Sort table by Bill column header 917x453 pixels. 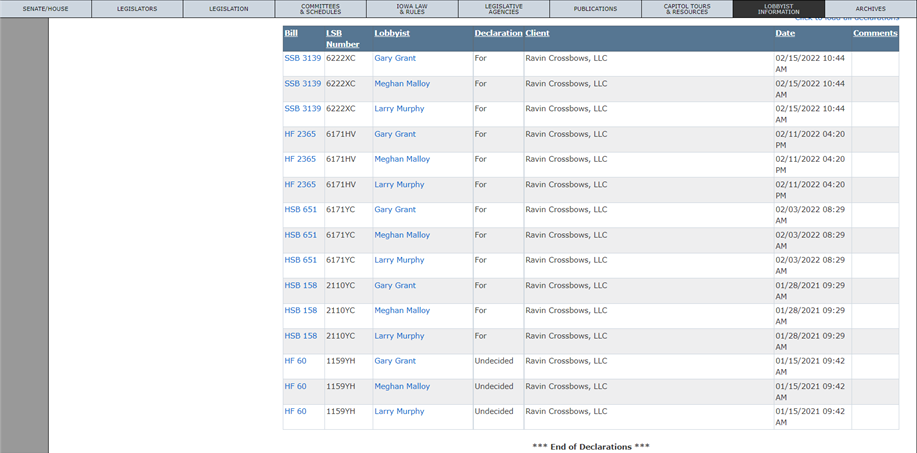click(291, 33)
